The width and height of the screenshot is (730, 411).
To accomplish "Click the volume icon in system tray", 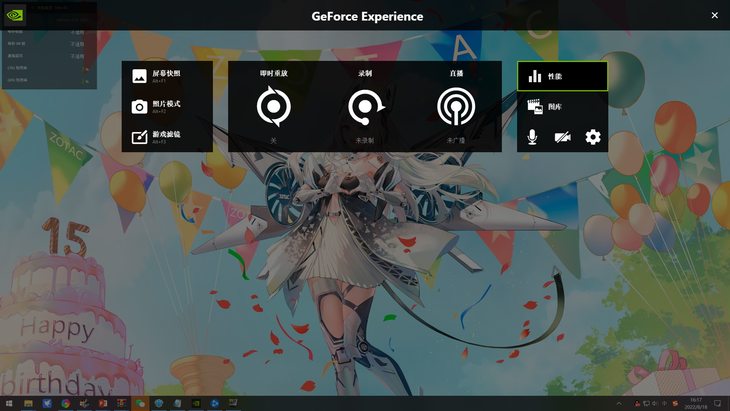I will [654, 404].
